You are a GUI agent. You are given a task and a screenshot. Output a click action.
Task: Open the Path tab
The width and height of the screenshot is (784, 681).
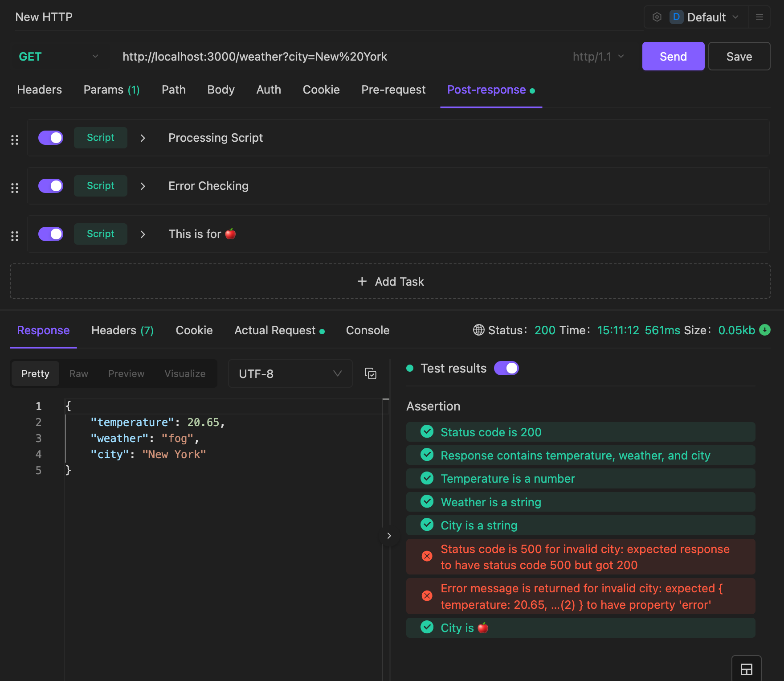[174, 90]
